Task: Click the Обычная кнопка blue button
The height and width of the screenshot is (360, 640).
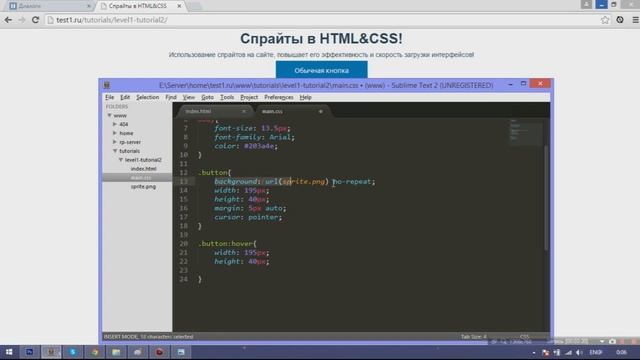Action: (322, 70)
